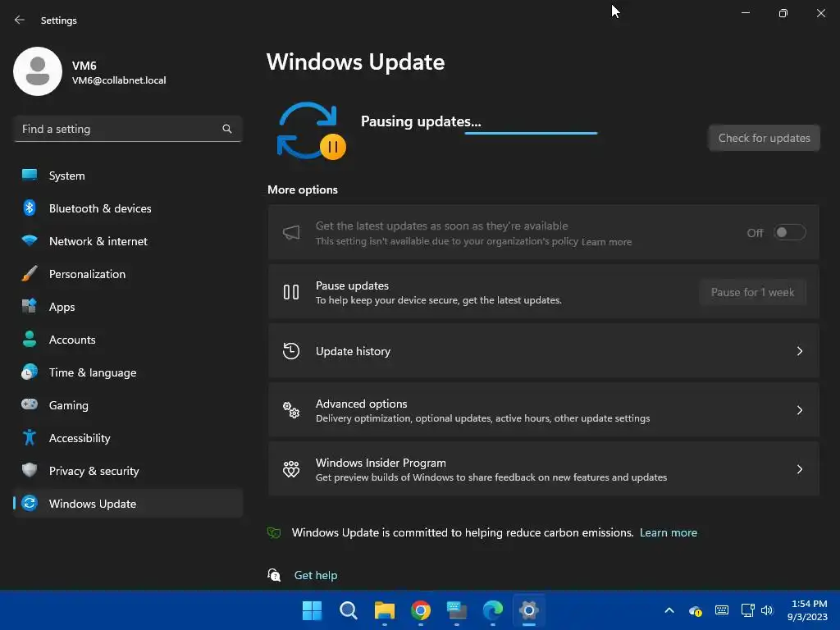Click the Bluetooth icon in sidebar
Viewport: 840px width, 630px height.
tap(30, 208)
